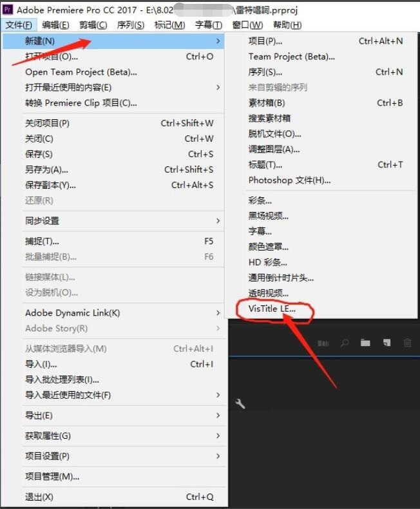Expand 导入最近使用的文件(F) submenu
Image resolution: width=420 pixels, height=509 pixels.
[x=113, y=395]
